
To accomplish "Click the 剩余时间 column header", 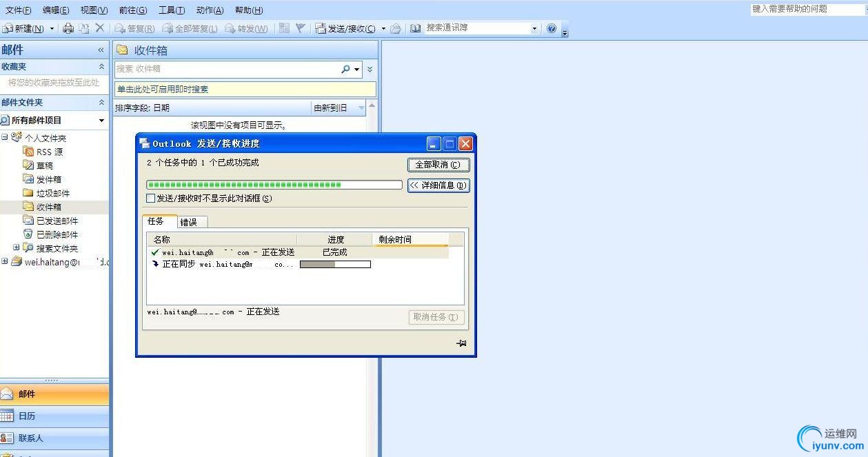I will coord(410,239).
